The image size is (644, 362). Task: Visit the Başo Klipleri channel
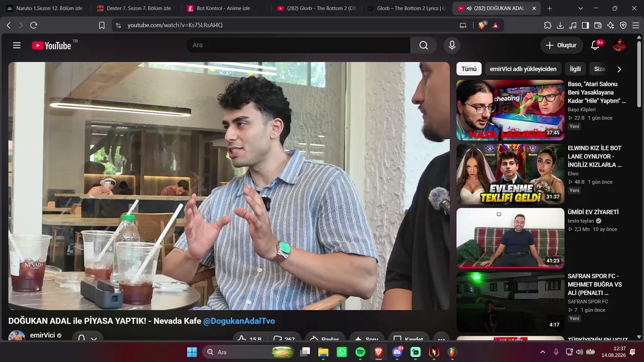point(582,110)
